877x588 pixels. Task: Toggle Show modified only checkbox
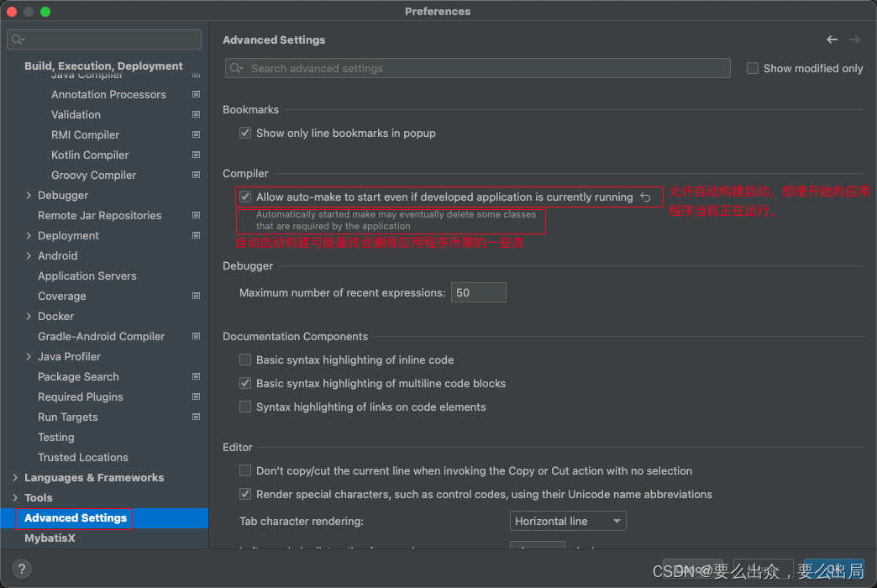pos(753,68)
